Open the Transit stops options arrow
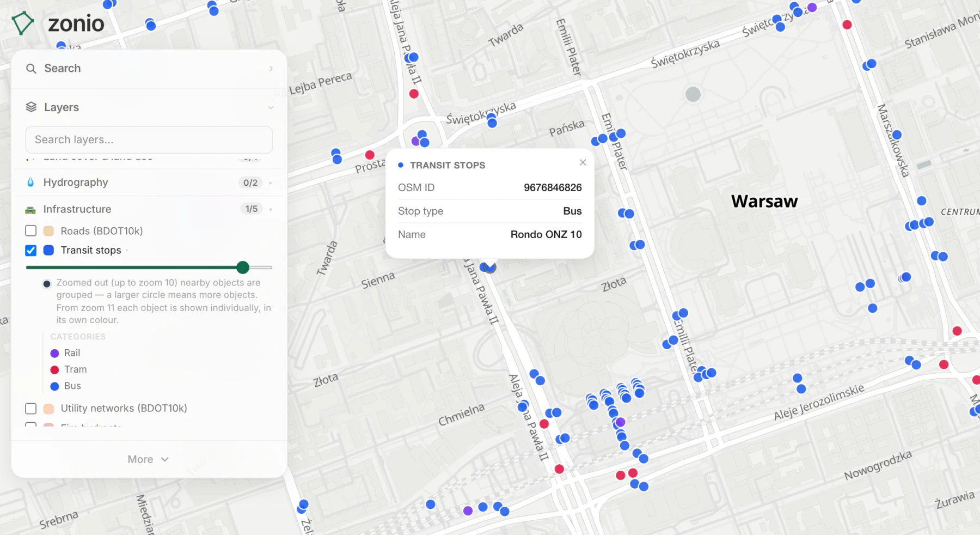This screenshot has width=980, height=535. click(127, 251)
